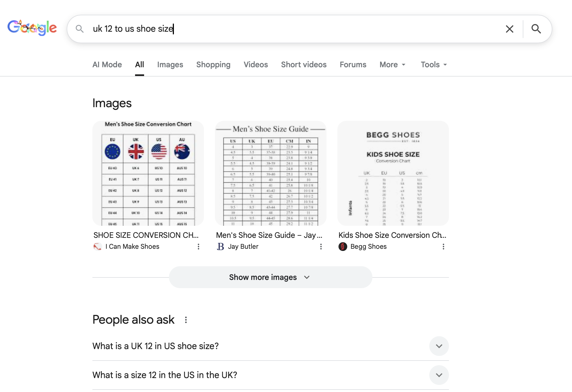Click Show more images button
The width and height of the screenshot is (572, 392).
click(270, 277)
